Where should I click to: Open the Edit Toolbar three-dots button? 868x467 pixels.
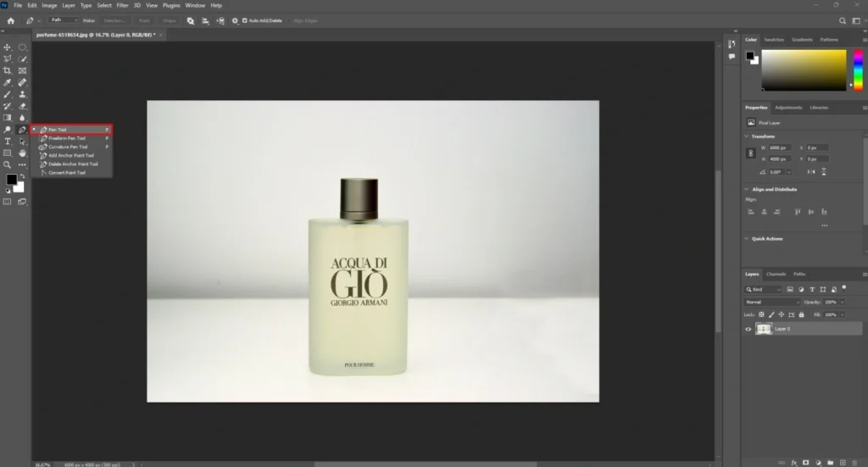click(22, 165)
